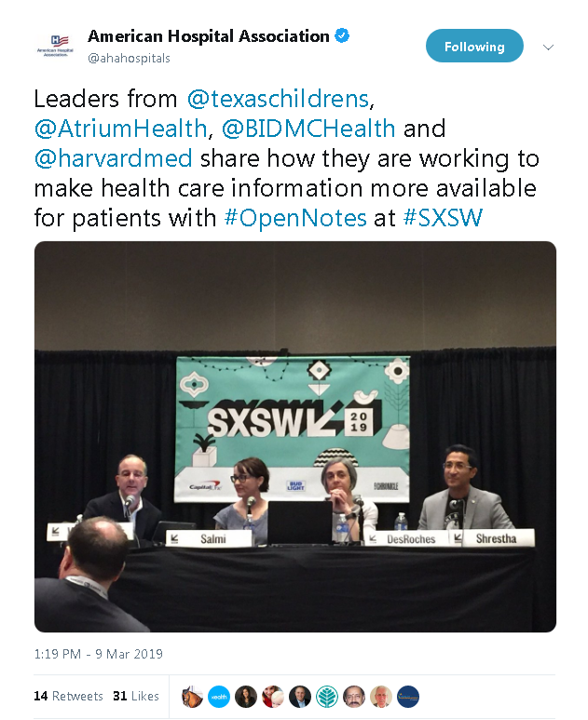Open the teal tree logo avatar
This screenshot has width=588, height=720.
pos(327,697)
